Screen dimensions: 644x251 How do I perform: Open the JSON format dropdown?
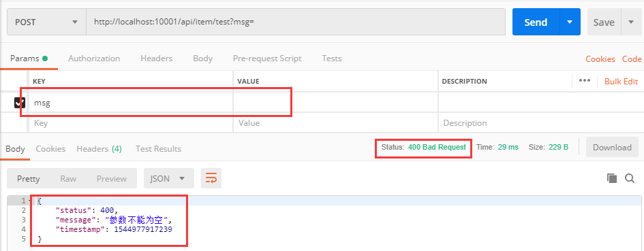tap(169, 178)
